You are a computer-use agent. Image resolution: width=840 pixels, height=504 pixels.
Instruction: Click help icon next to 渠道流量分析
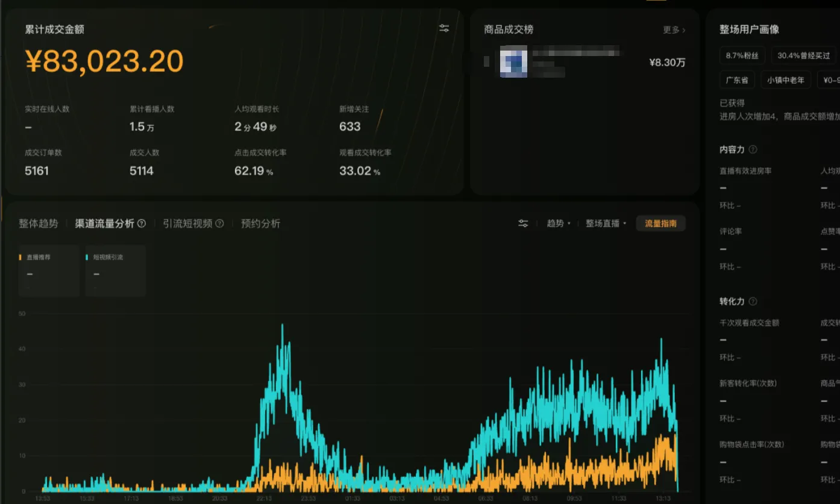[142, 223]
